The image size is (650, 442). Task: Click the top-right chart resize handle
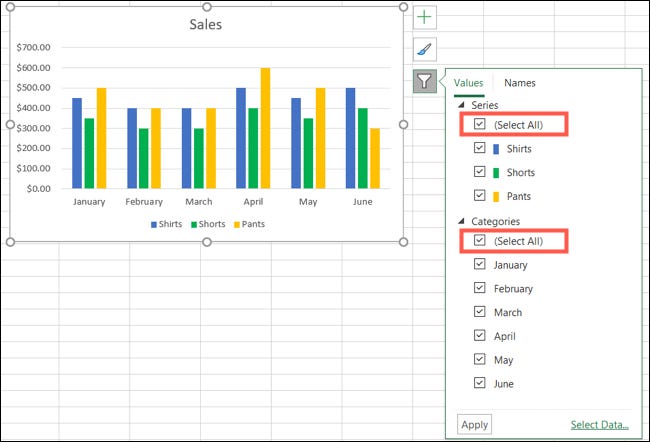coord(404,7)
